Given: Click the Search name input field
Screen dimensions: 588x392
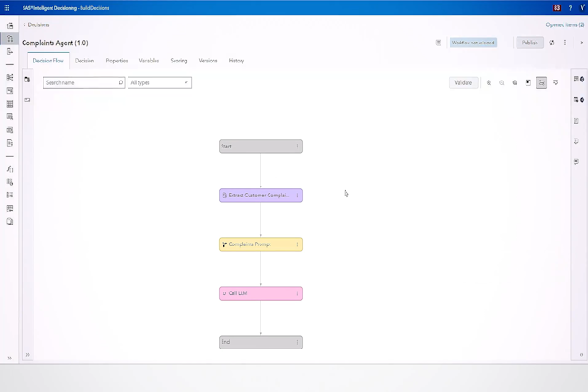Looking at the screenshot, I should [x=80, y=82].
